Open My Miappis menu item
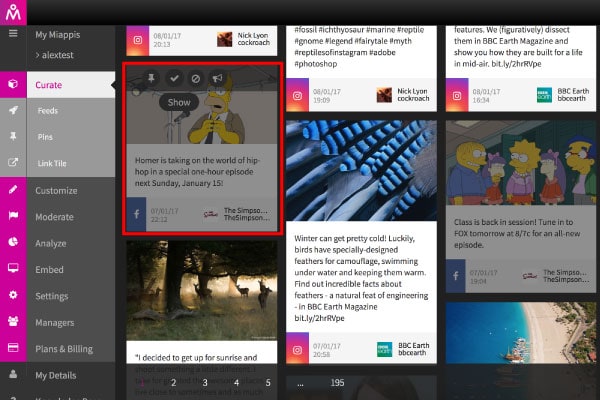 tap(57, 34)
